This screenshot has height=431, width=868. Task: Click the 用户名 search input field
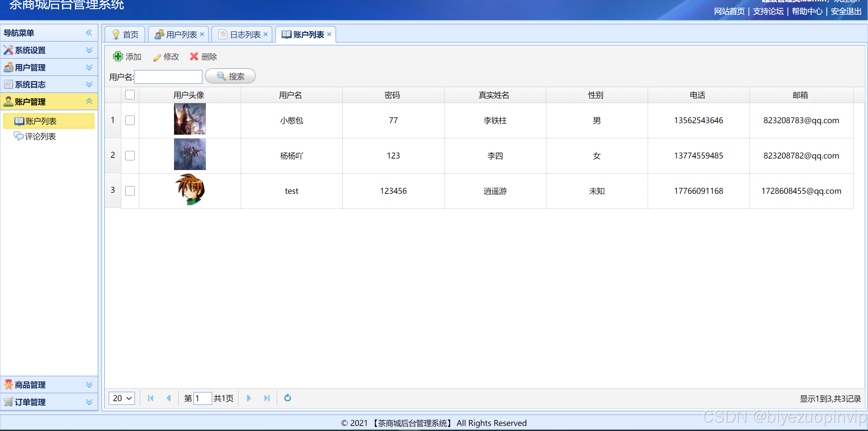(x=168, y=77)
